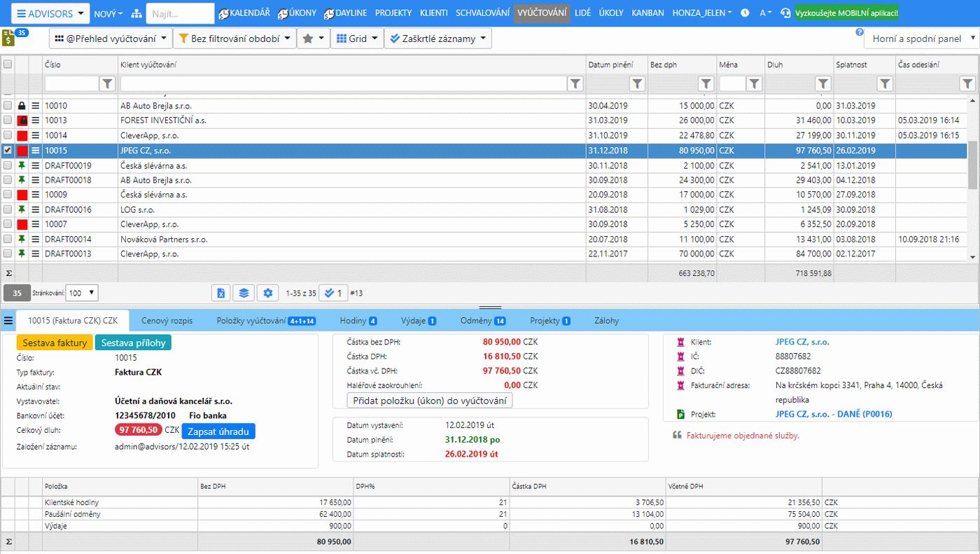Click the Zapsat úhradu button
980x554 pixels.
pos(218,431)
